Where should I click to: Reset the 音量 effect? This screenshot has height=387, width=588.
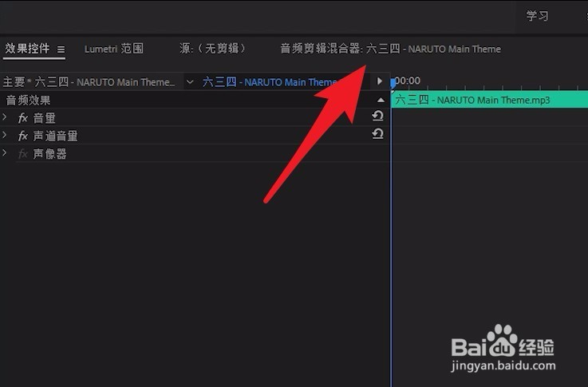377,116
